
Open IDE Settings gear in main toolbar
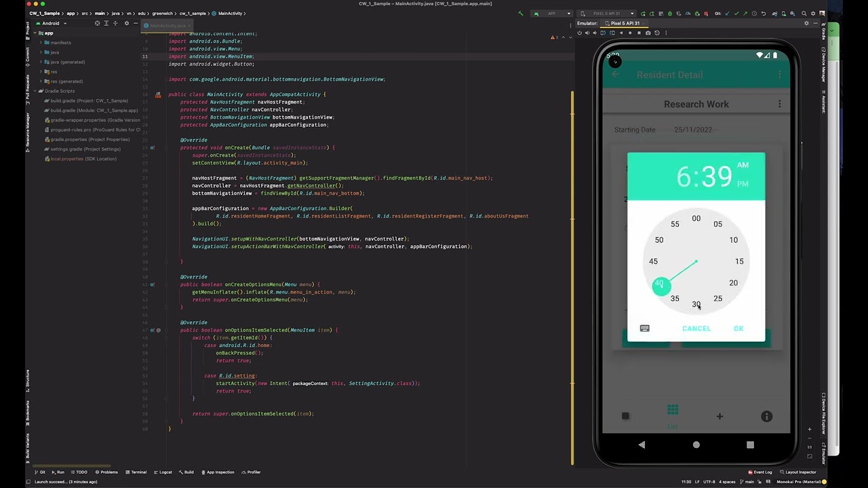(x=812, y=14)
